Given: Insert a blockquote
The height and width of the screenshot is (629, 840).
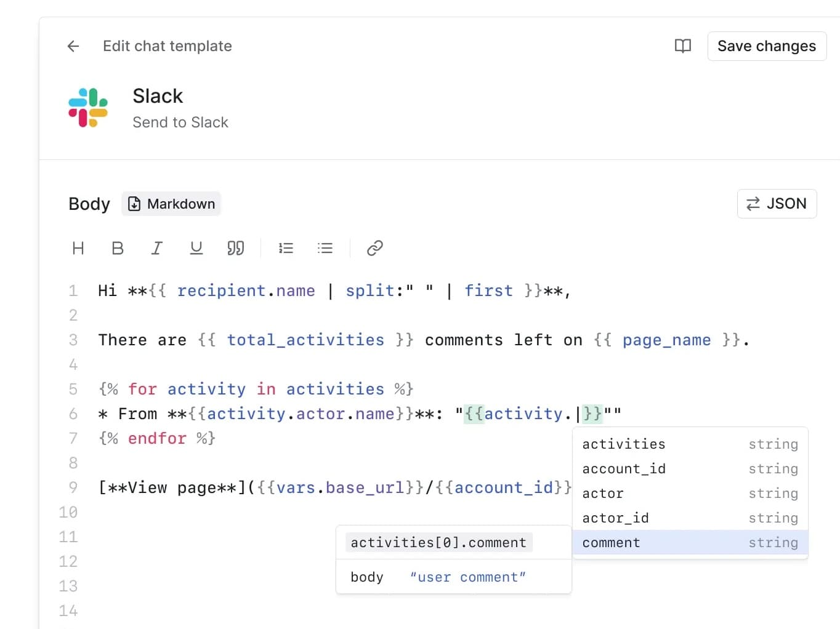Looking at the screenshot, I should (x=235, y=248).
